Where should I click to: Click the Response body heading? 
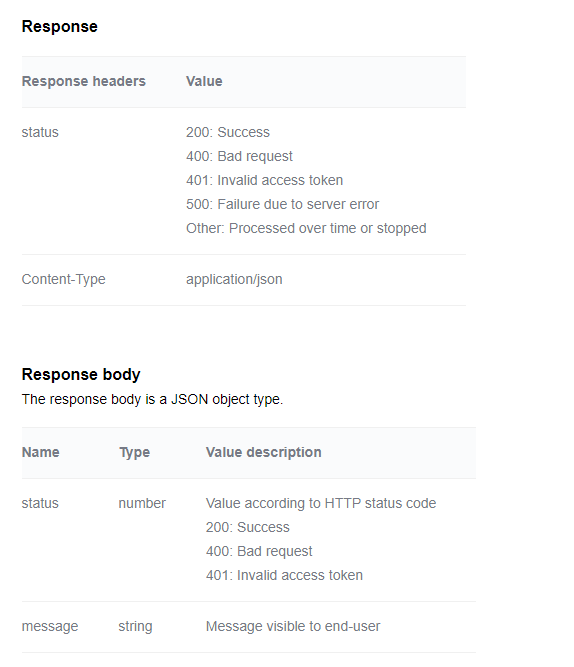pyautogui.click(x=81, y=374)
